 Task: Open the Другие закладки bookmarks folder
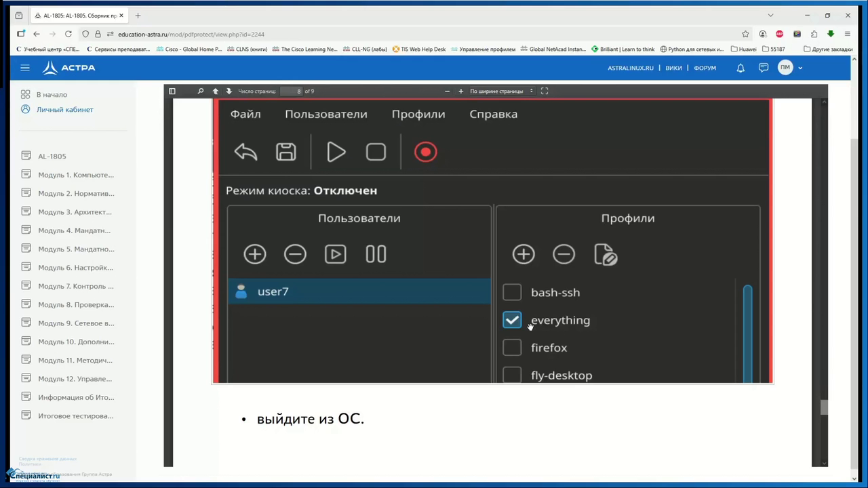click(x=828, y=49)
